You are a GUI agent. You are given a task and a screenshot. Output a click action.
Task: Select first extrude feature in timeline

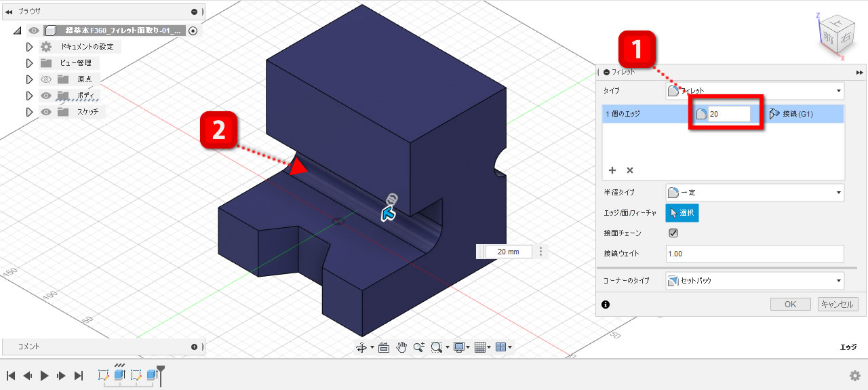click(x=119, y=374)
